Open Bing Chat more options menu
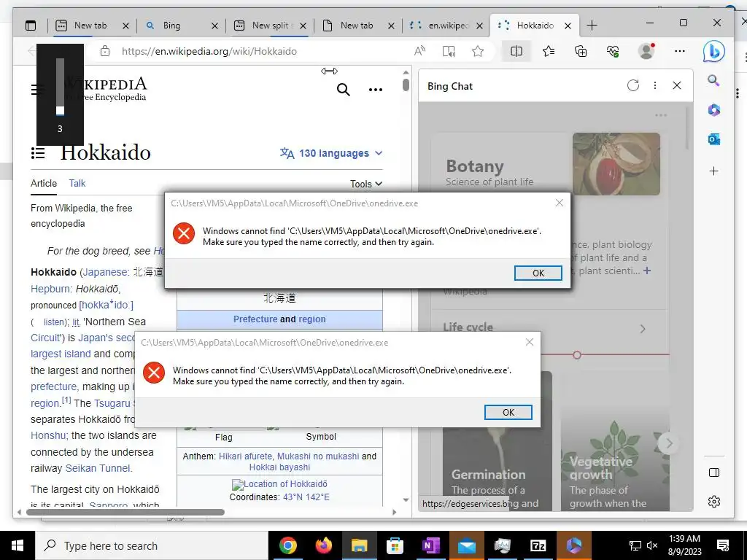Image resolution: width=747 pixels, height=560 pixels. [655, 85]
